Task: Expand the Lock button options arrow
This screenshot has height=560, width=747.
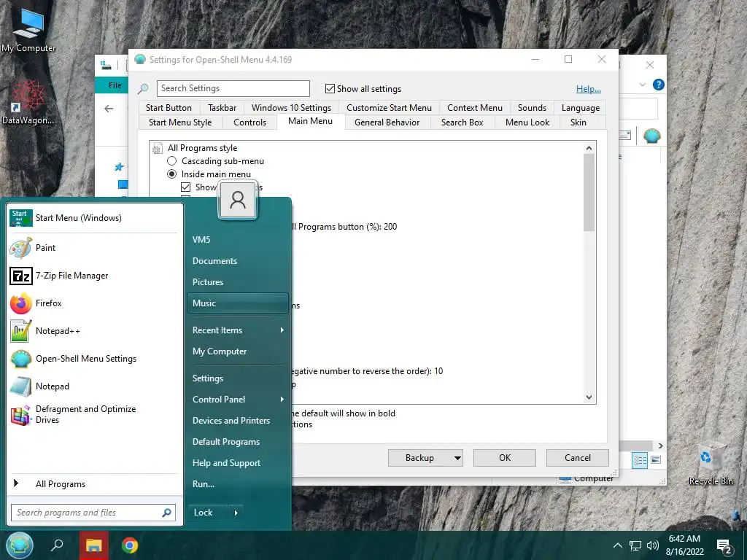Action: (236, 513)
